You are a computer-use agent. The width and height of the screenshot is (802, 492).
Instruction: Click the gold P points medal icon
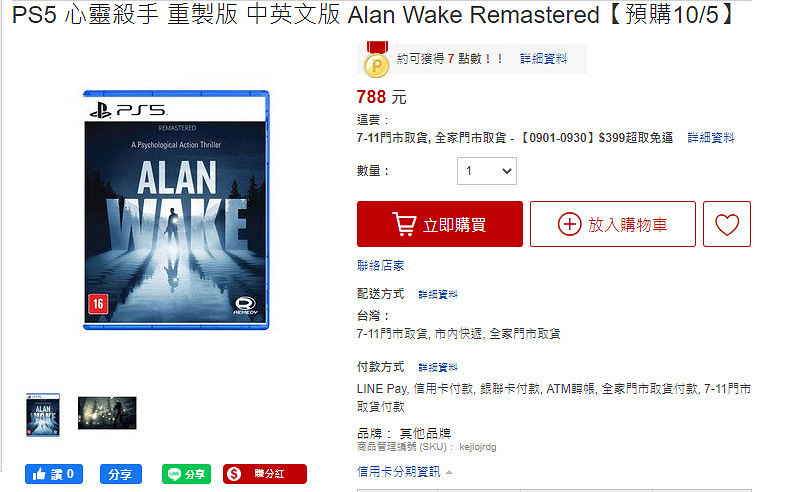pos(376,60)
